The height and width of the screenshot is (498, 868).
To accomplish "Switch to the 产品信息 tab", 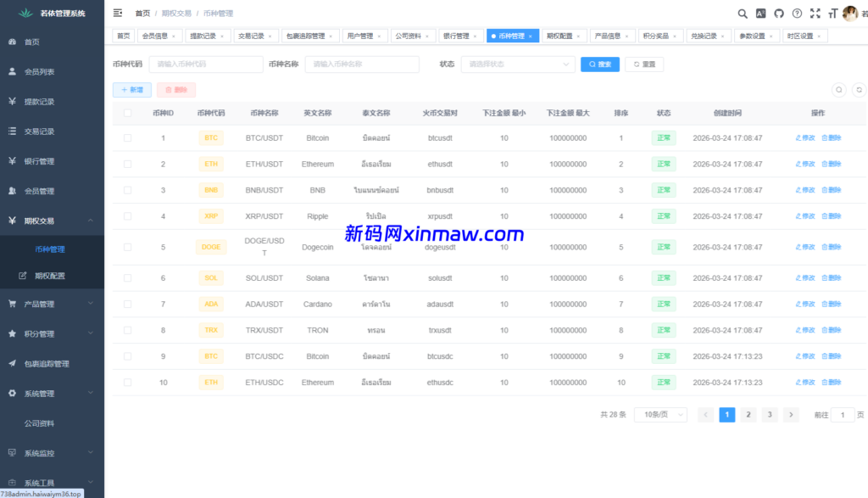I will pyautogui.click(x=612, y=36).
